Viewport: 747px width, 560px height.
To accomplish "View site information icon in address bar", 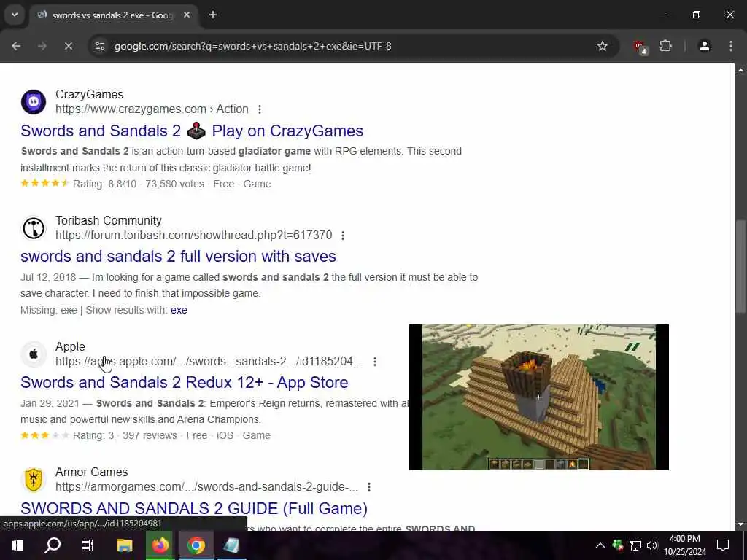I will pos(99,46).
